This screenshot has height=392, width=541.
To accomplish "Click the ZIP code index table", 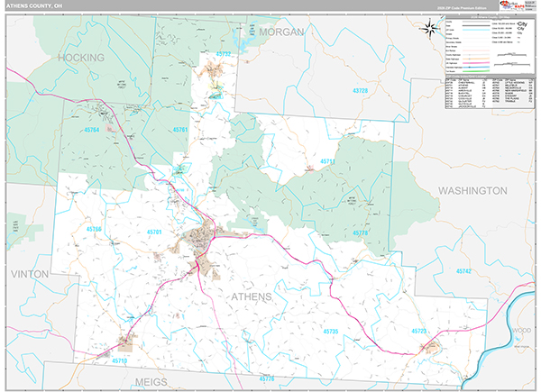I will tap(489, 94).
